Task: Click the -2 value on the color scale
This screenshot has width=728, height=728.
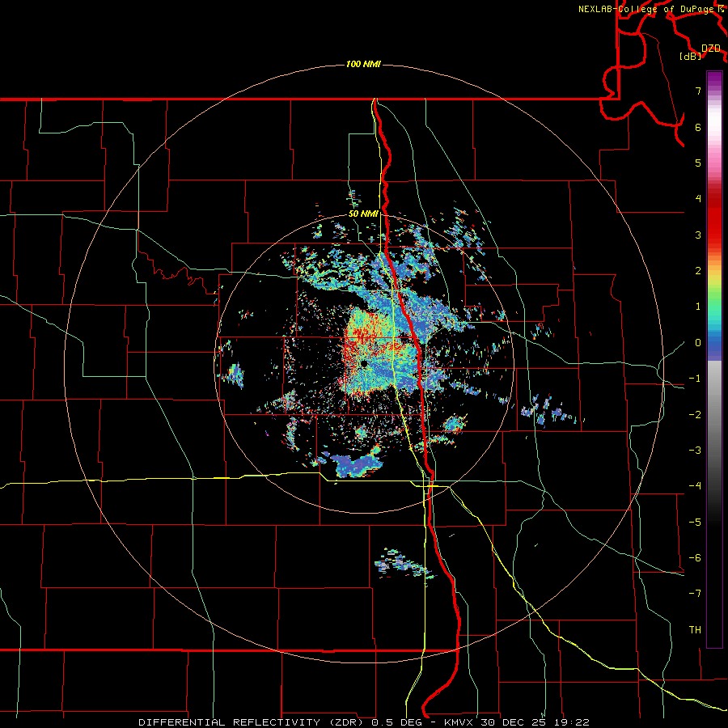Action: point(695,415)
